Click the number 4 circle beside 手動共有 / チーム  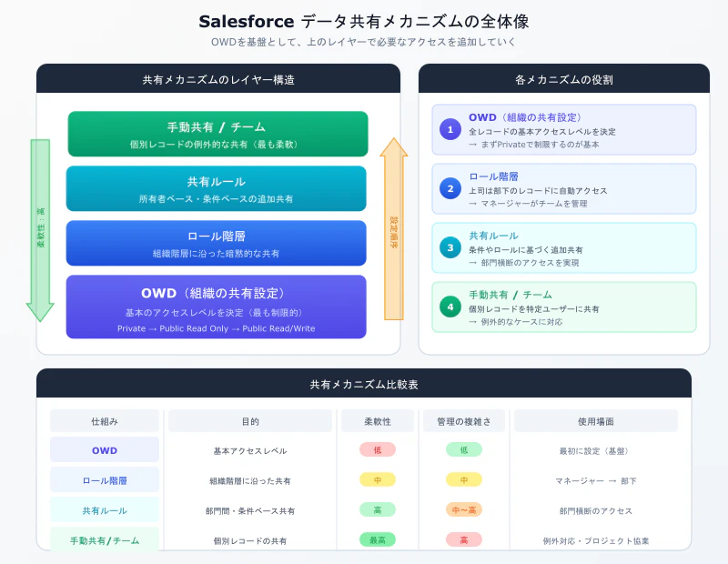coord(450,307)
